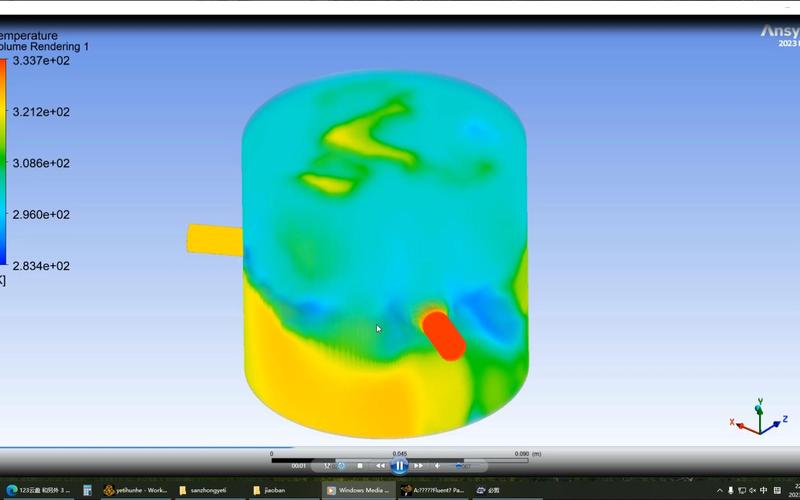Click the Volume Rendering 1 legend title

(x=44, y=47)
